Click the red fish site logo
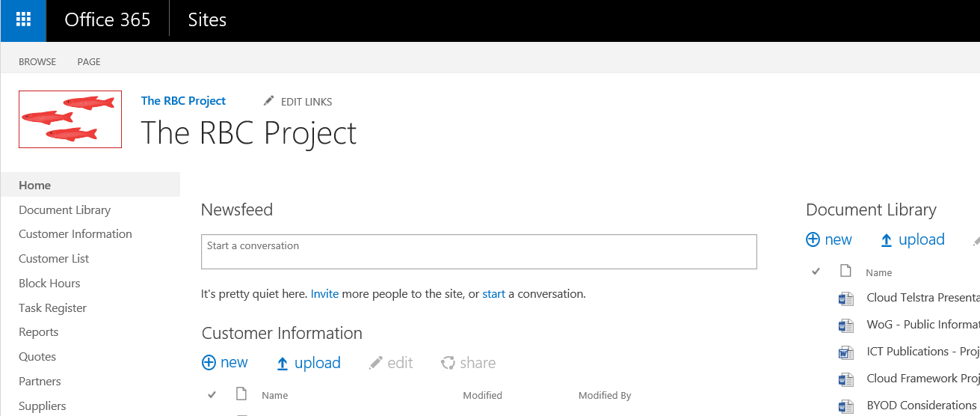Image resolution: width=980 pixels, height=416 pixels. click(x=70, y=119)
